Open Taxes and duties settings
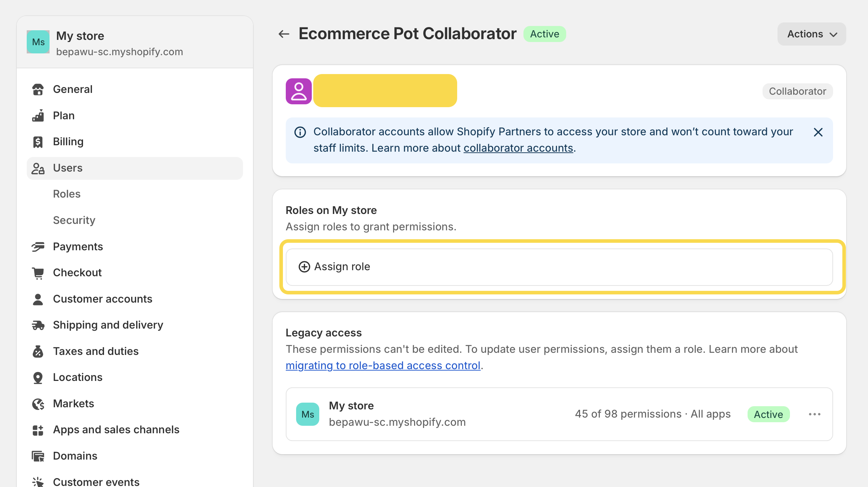 135,351
